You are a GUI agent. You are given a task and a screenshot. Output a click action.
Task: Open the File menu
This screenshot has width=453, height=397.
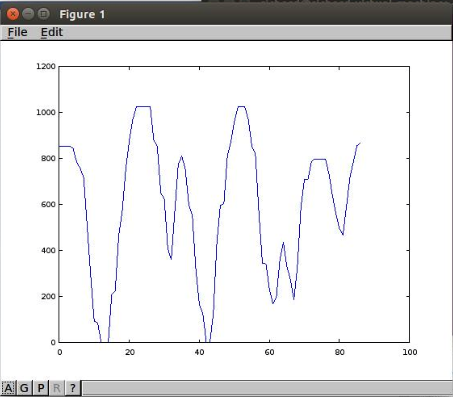point(17,32)
